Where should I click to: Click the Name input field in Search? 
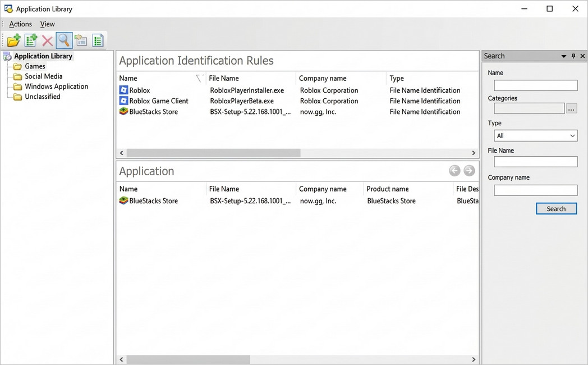[535, 85]
